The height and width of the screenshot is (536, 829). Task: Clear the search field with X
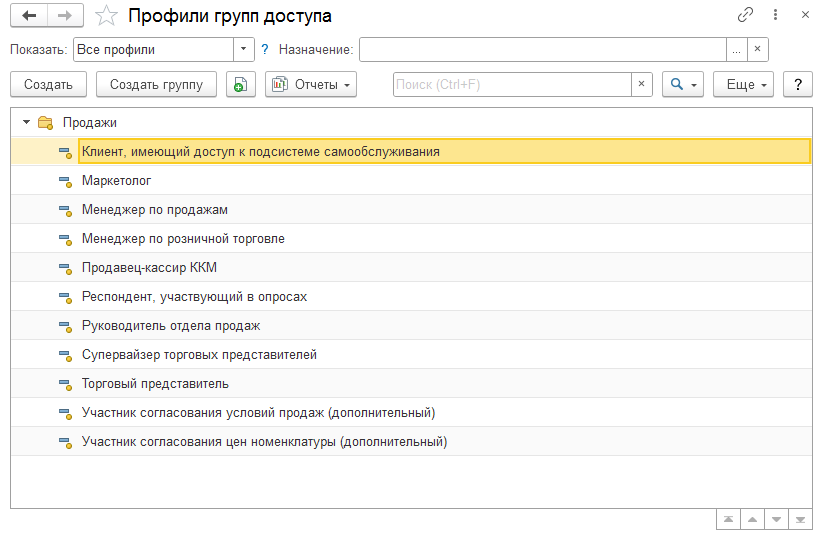(x=642, y=85)
